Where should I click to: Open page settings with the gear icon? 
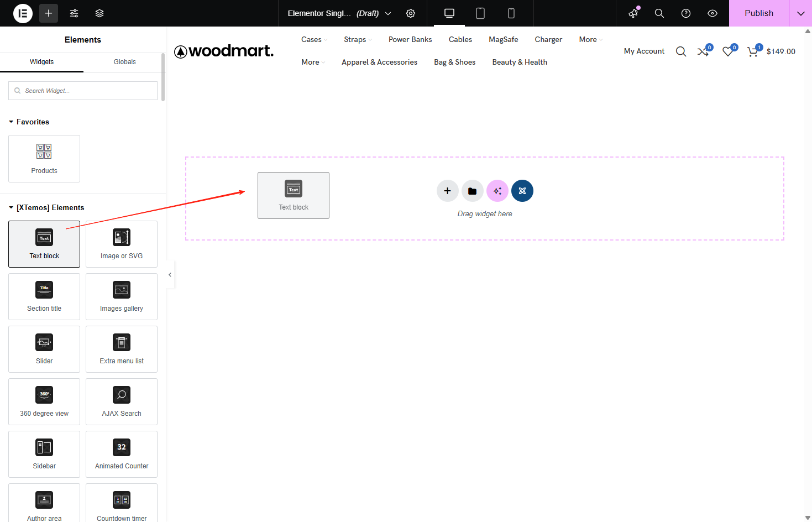410,13
